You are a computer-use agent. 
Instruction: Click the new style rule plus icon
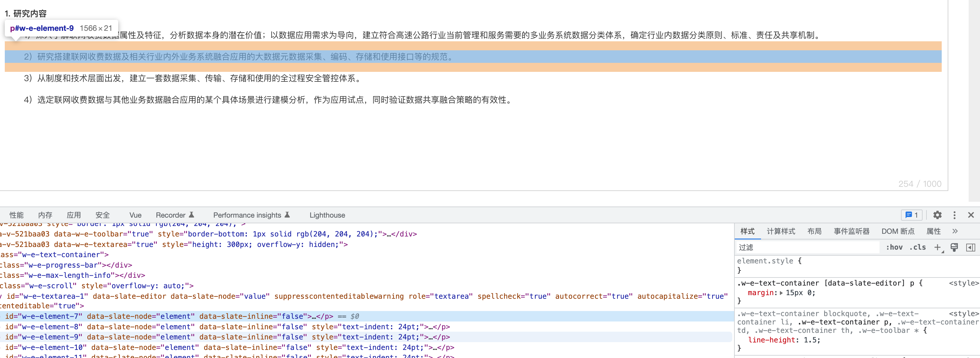tap(938, 247)
